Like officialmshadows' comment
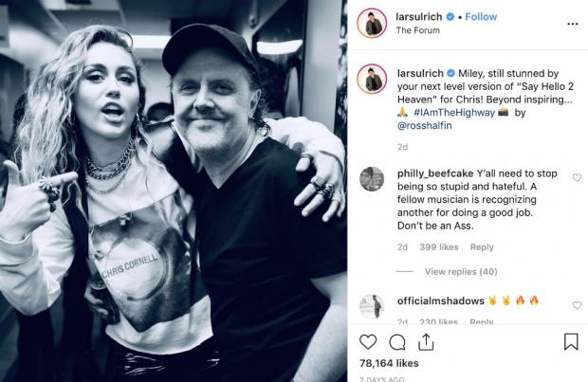588x382 pixels. 577,305
